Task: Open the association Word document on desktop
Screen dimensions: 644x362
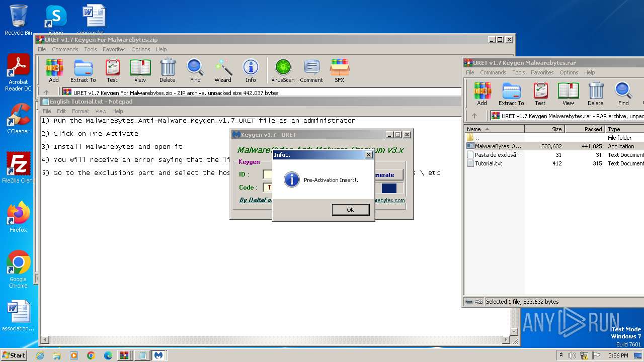Action: 18,316
